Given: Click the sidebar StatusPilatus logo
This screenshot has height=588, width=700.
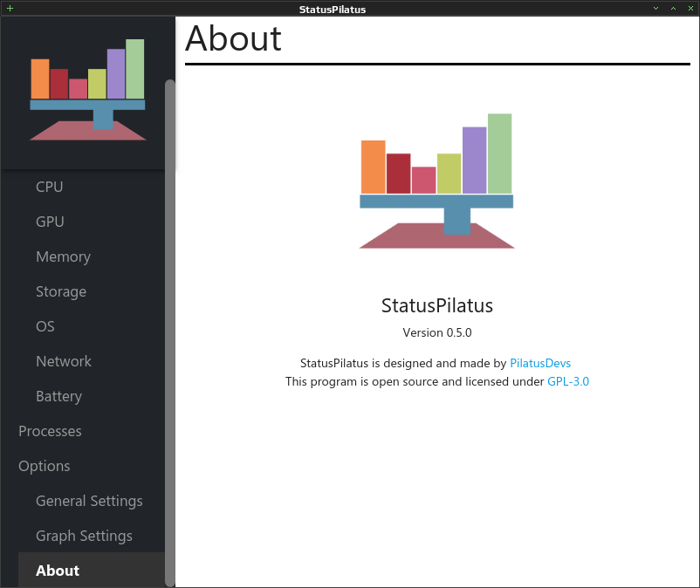Looking at the screenshot, I should click(x=87, y=90).
